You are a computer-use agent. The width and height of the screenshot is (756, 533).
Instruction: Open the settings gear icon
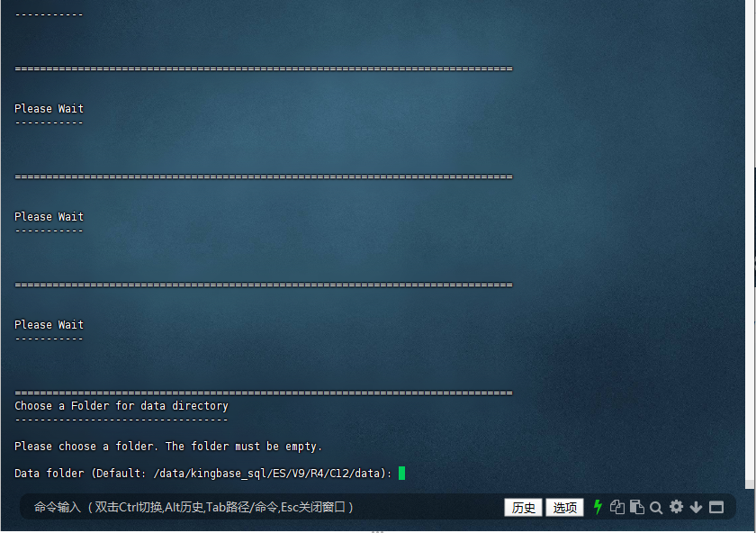(677, 507)
